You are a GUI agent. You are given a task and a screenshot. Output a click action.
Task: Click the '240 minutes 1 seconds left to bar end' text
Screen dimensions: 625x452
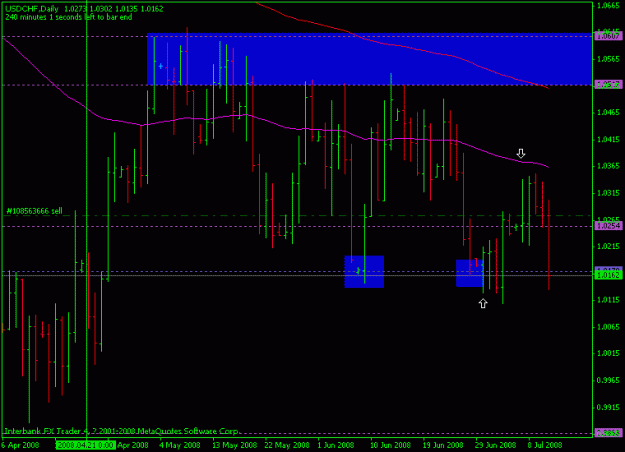click(69, 18)
